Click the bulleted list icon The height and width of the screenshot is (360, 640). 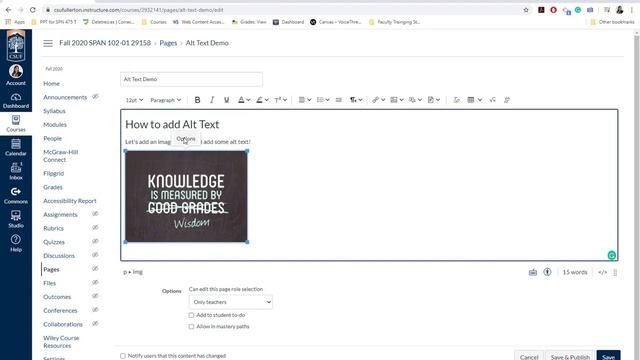(320, 100)
